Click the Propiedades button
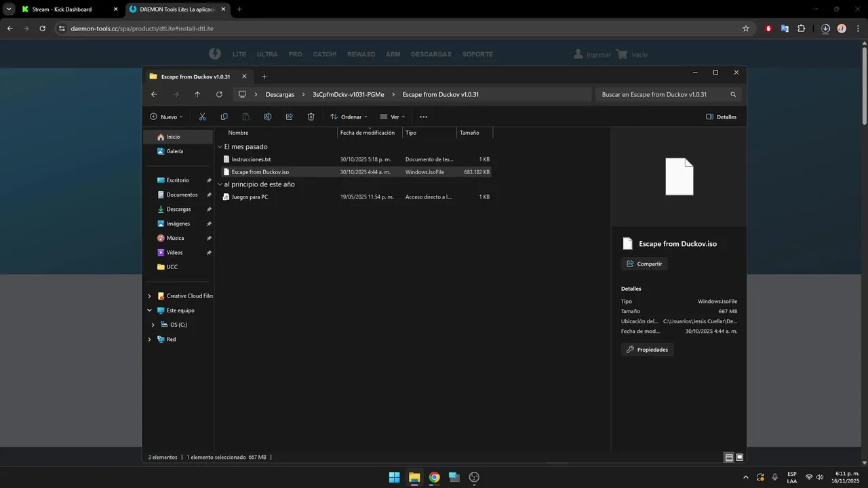Image resolution: width=868 pixels, height=488 pixels. 647,350
